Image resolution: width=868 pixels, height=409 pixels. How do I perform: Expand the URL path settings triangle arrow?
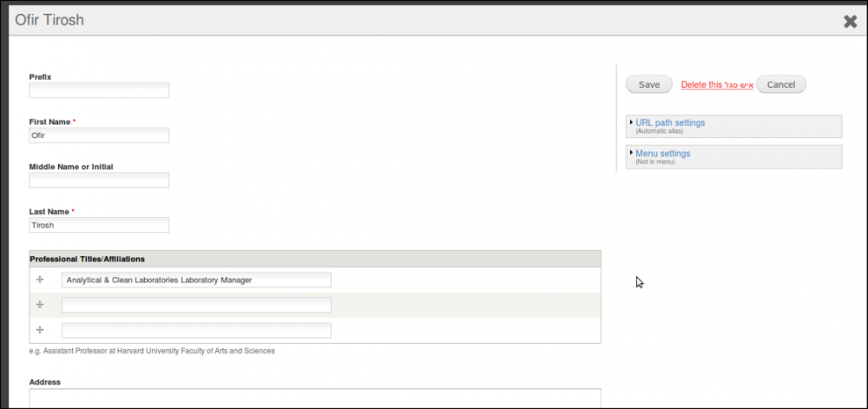[631, 122]
